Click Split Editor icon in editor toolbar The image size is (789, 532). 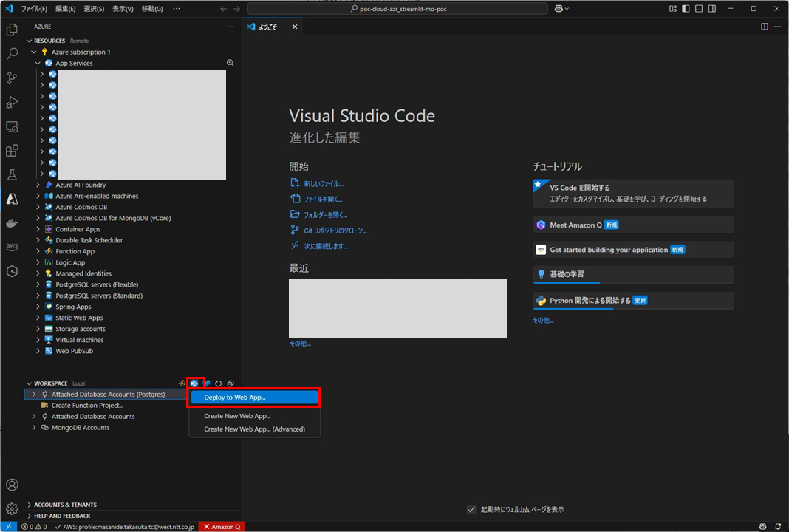pyautogui.click(x=765, y=27)
